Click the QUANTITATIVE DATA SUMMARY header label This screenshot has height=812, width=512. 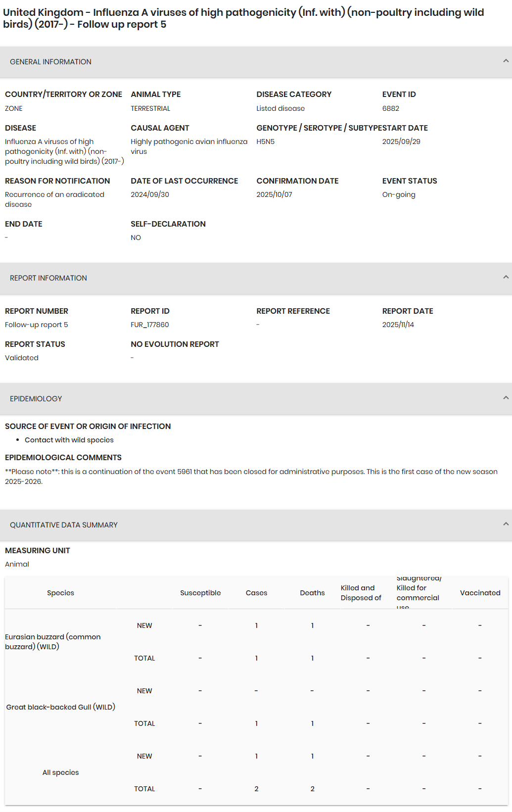click(x=64, y=525)
